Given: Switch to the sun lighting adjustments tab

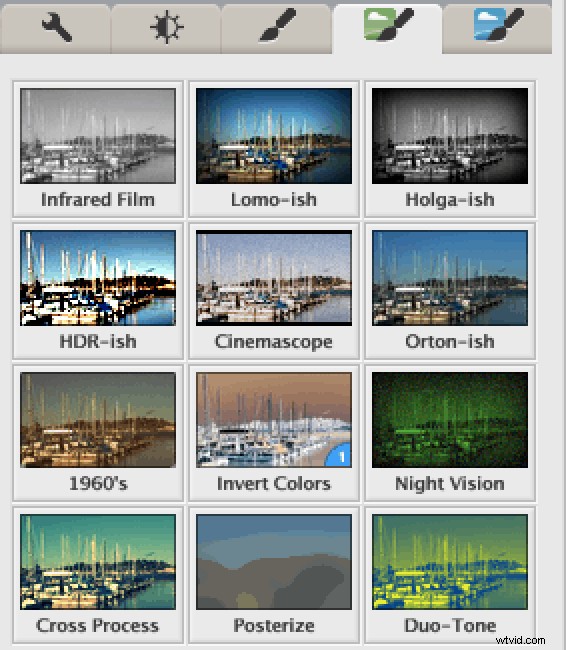Looking at the screenshot, I should point(166,28).
